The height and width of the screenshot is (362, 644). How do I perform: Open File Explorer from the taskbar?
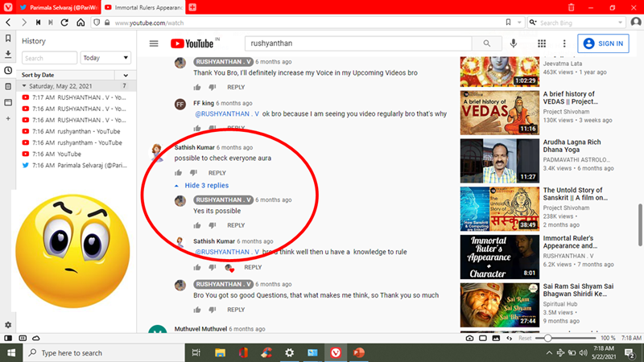[x=220, y=353]
